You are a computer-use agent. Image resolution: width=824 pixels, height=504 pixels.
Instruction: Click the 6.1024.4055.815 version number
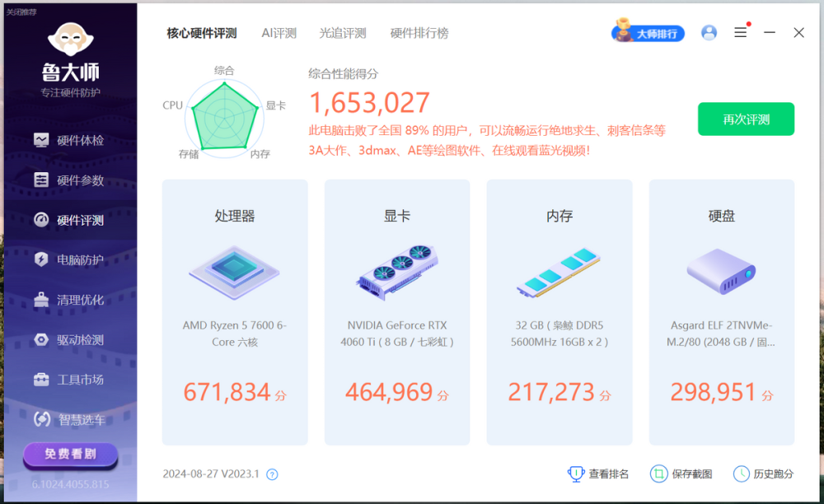tap(70, 484)
